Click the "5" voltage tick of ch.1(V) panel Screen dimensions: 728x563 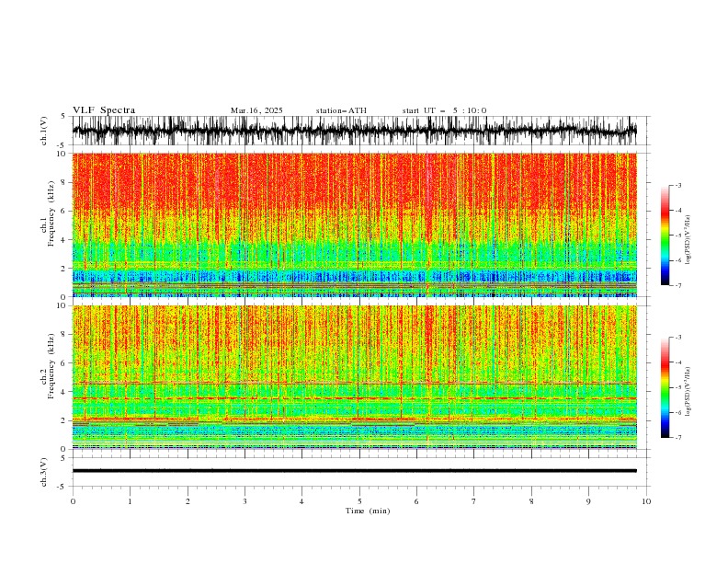coord(64,117)
